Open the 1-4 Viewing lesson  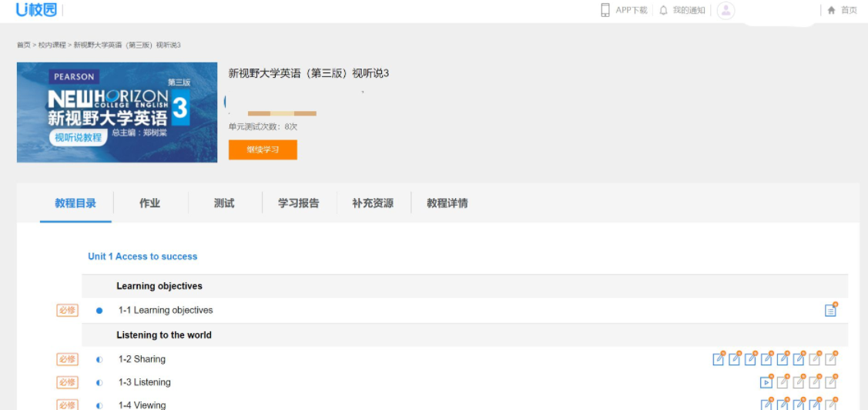[x=142, y=405]
